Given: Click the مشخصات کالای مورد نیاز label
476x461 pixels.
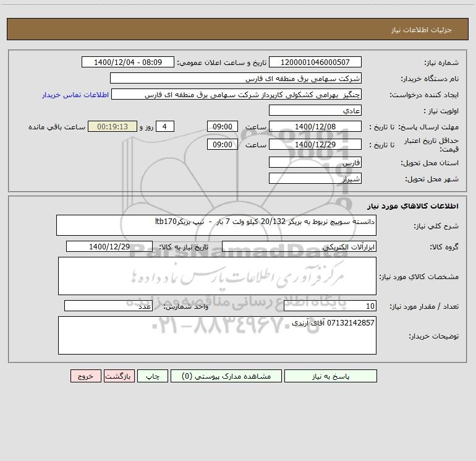Looking at the screenshot, I should (x=419, y=277).
